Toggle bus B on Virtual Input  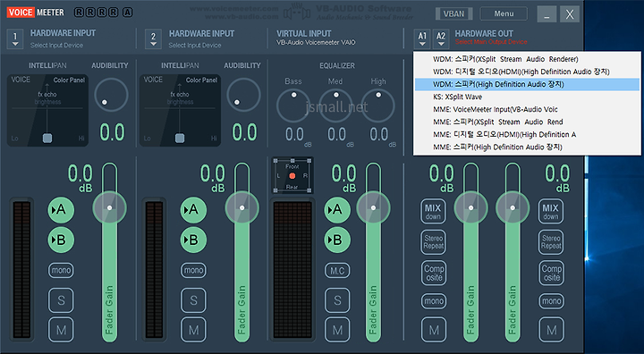tap(337, 240)
